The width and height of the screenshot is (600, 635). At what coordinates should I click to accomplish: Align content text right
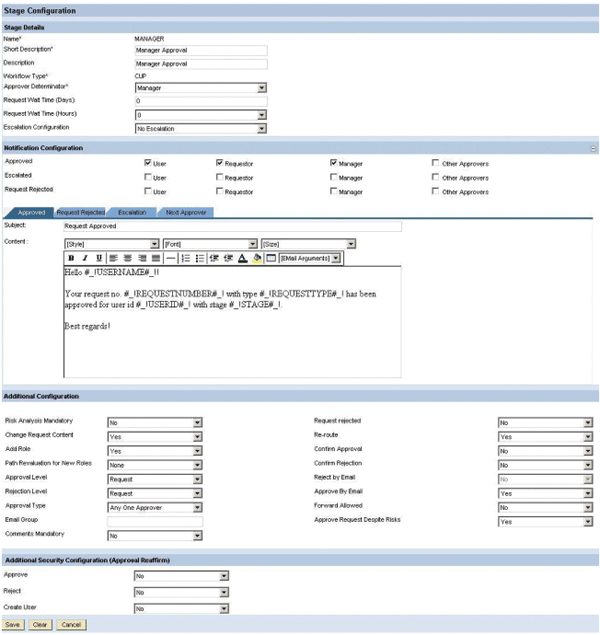point(142,258)
